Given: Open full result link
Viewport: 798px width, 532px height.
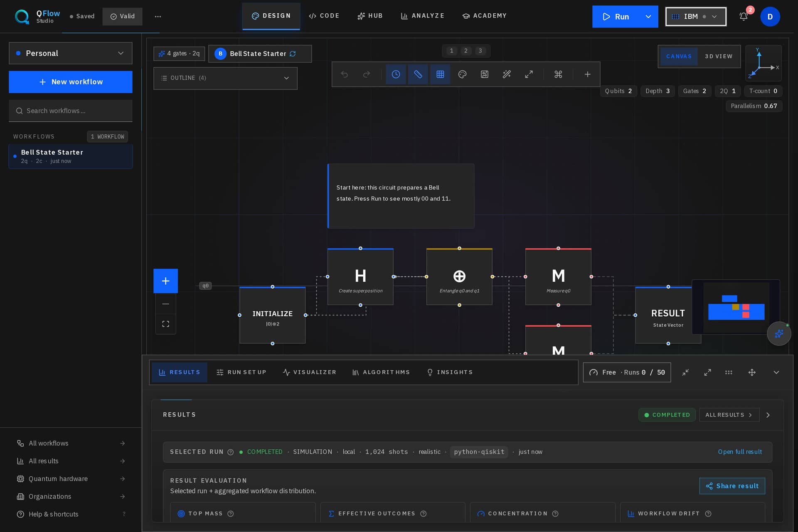Looking at the screenshot, I should point(740,452).
